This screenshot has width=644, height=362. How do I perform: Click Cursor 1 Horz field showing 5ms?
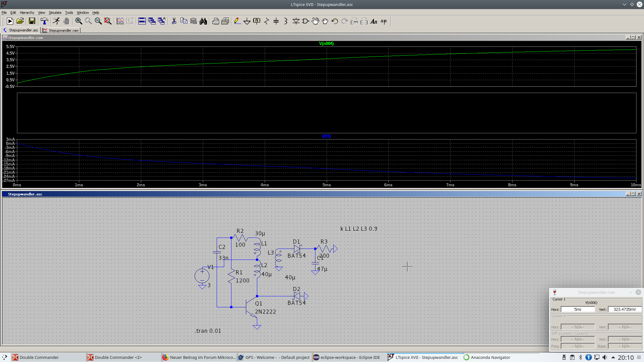click(x=577, y=310)
